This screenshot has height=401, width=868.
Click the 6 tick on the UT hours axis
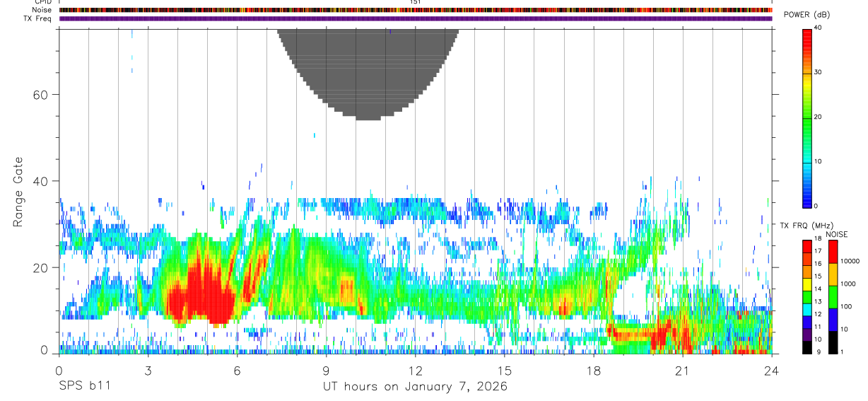click(x=237, y=370)
